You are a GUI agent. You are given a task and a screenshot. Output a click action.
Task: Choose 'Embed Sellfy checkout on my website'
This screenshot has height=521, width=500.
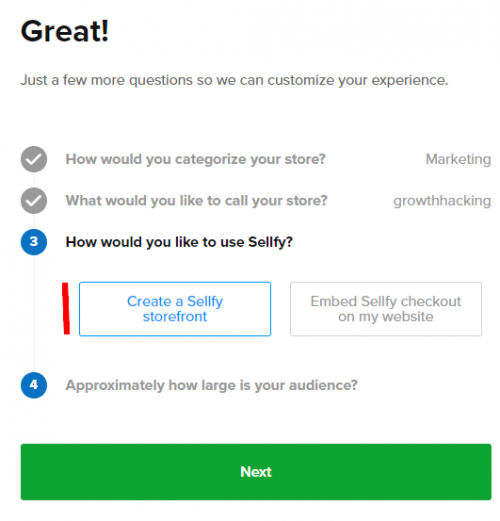(386, 309)
